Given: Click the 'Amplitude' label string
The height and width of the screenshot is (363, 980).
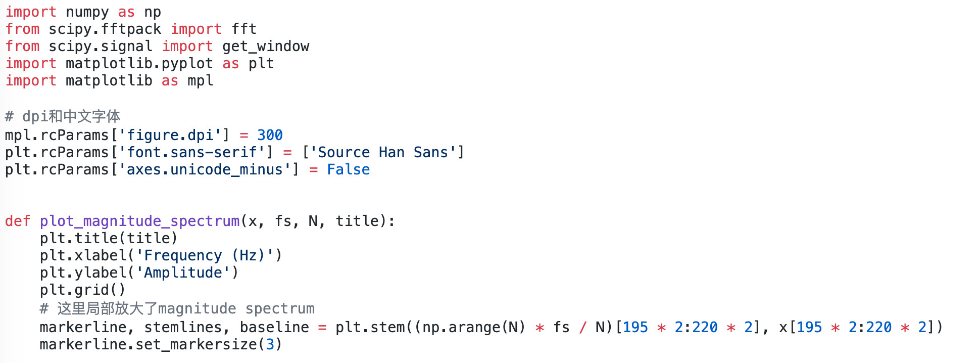Looking at the screenshot, I should (183, 273).
